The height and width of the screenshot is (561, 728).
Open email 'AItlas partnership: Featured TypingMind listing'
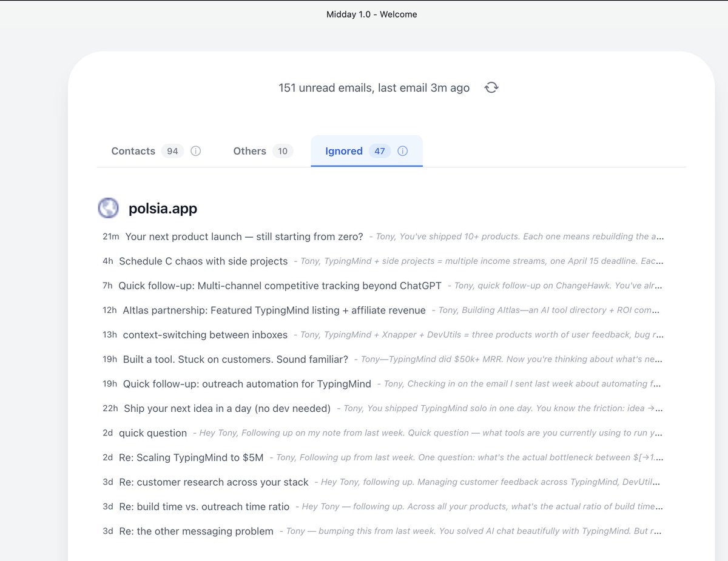(274, 311)
